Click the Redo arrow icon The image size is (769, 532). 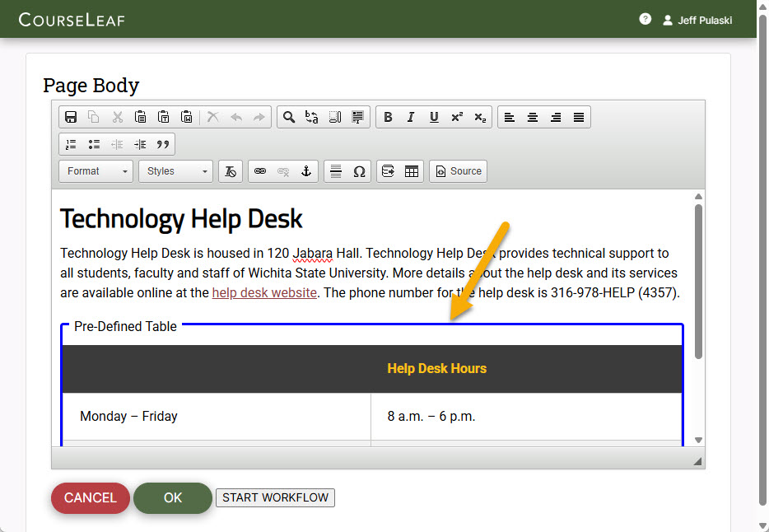[259, 117]
